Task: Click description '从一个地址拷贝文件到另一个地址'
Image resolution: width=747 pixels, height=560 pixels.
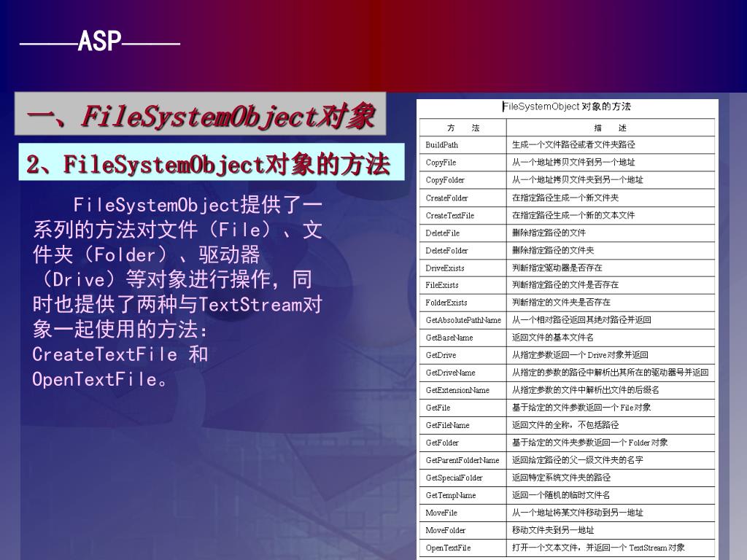Action: point(573,163)
